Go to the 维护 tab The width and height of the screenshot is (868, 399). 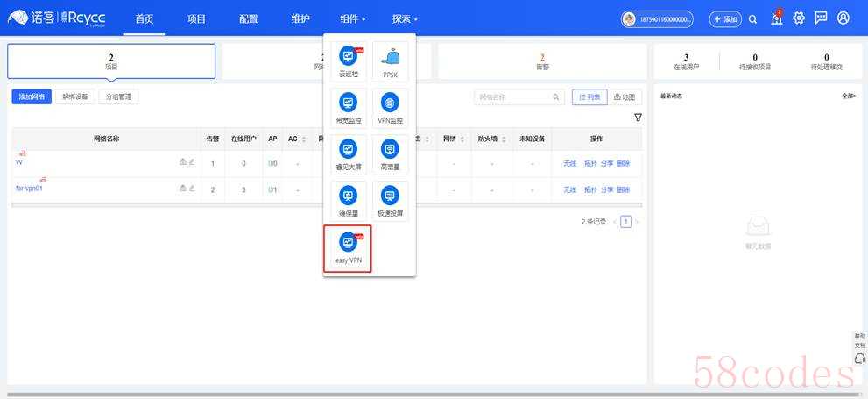click(300, 18)
